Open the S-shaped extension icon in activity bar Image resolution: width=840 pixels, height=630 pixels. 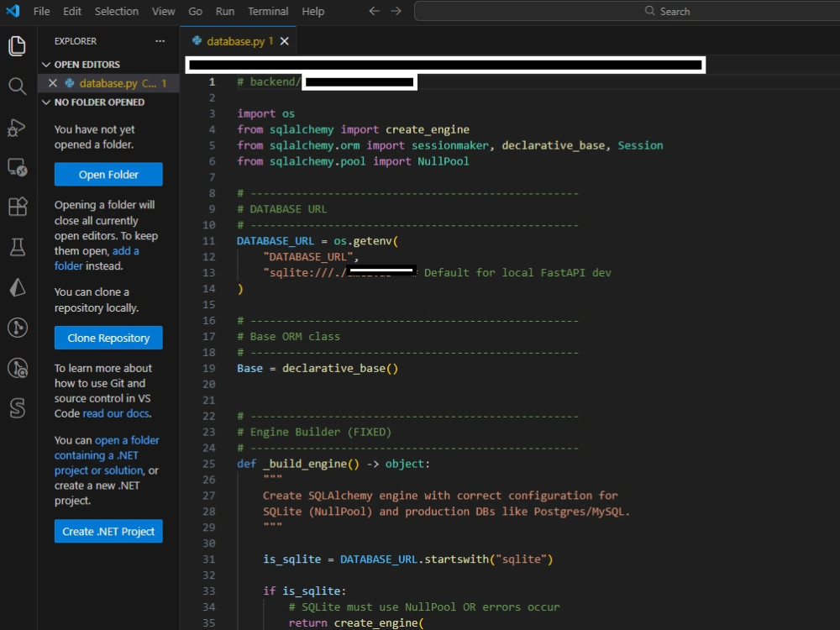coord(17,408)
